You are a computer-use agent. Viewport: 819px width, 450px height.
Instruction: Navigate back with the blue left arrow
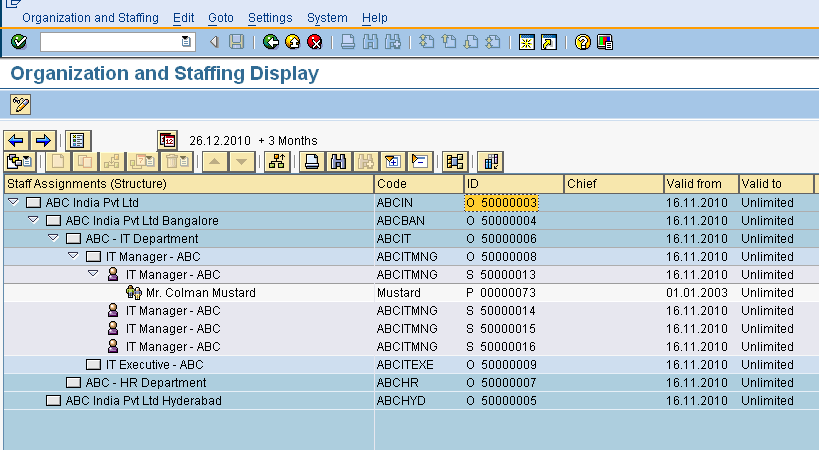coord(16,140)
